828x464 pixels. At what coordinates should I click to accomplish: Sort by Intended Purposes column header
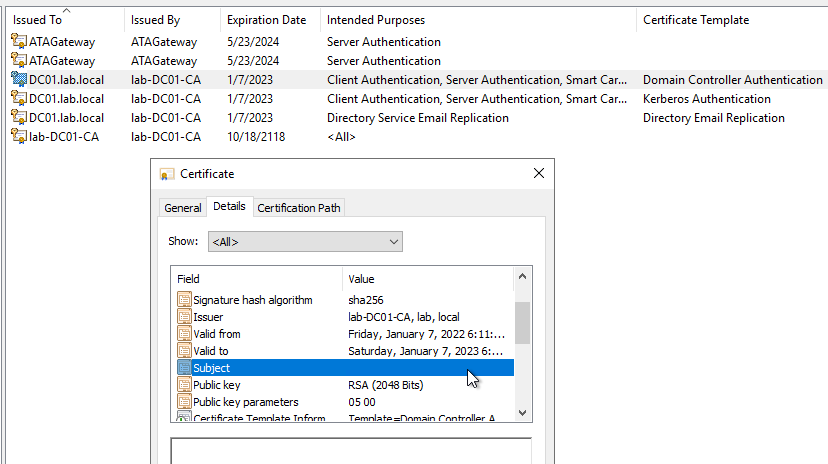478,20
